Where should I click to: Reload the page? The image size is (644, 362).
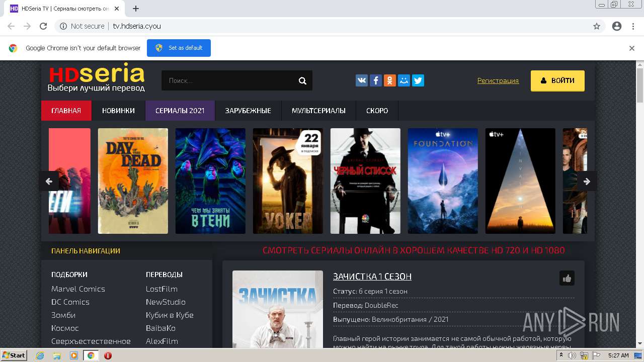click(43, 26)
